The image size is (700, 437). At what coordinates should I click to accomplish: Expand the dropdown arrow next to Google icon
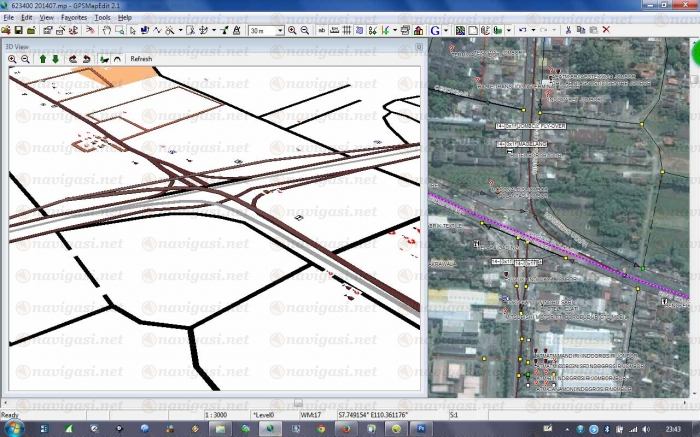tap(446, 30)
